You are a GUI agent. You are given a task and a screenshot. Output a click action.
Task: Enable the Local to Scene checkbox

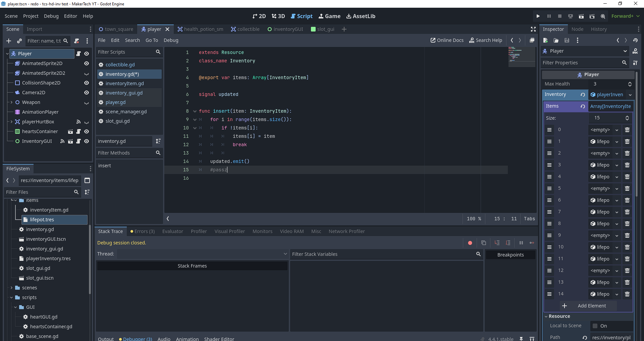click(x=595, y=326)
